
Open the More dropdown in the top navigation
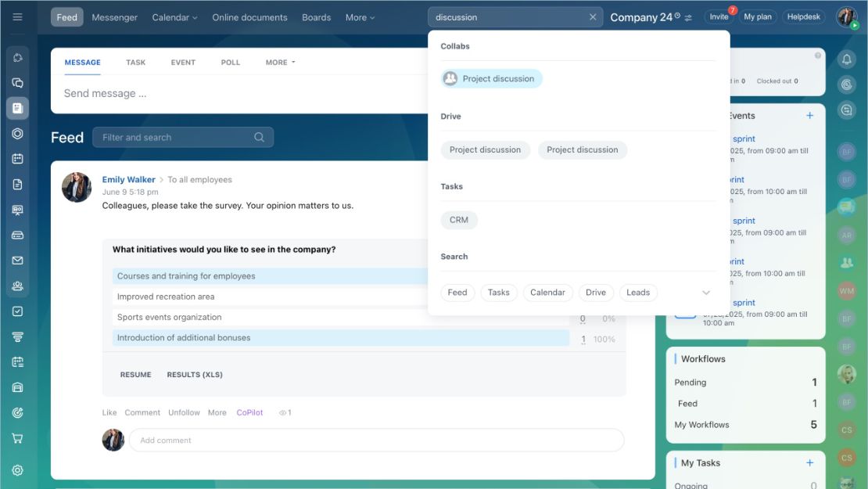(x=360, y=17)
